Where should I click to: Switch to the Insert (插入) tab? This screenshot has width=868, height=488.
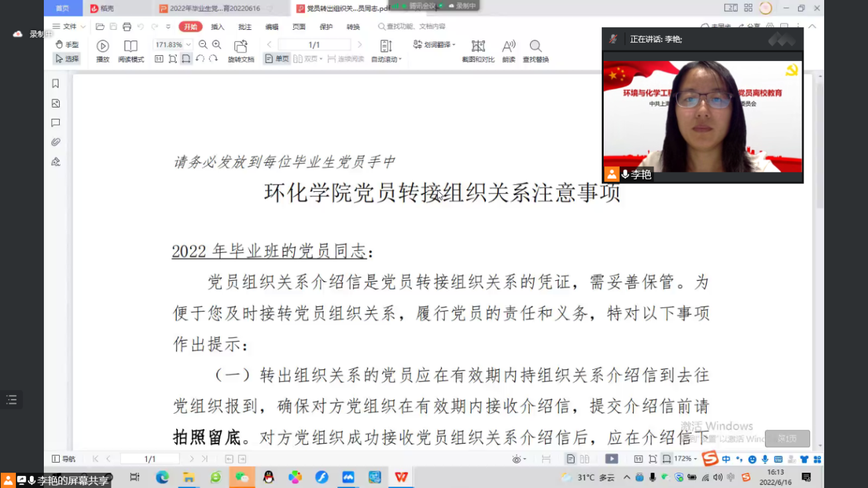217,27
